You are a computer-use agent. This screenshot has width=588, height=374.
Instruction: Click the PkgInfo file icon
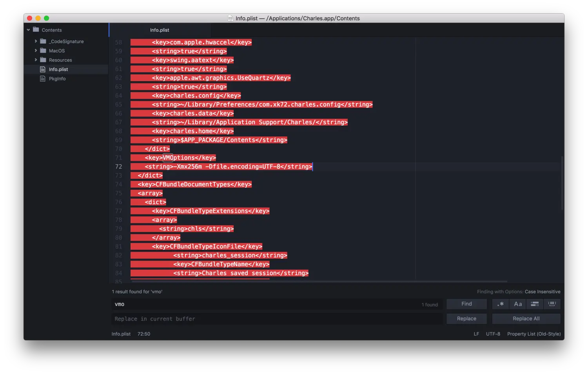click(x=43, y=79)
